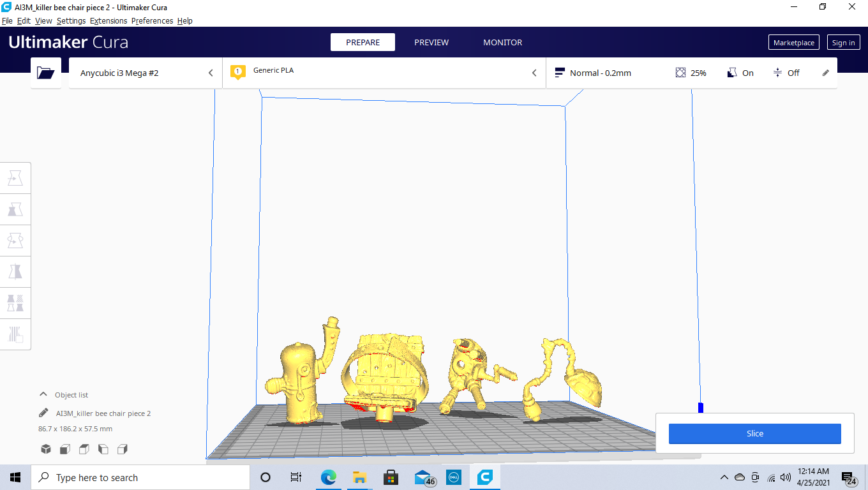Click the pencil icon in print settings bar
868x490 pixels.
pos(826,73)
